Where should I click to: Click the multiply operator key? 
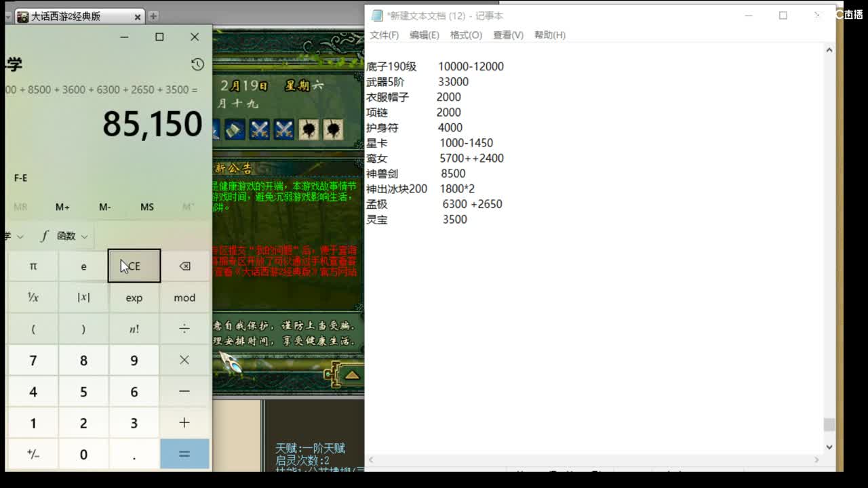[184, 360]
